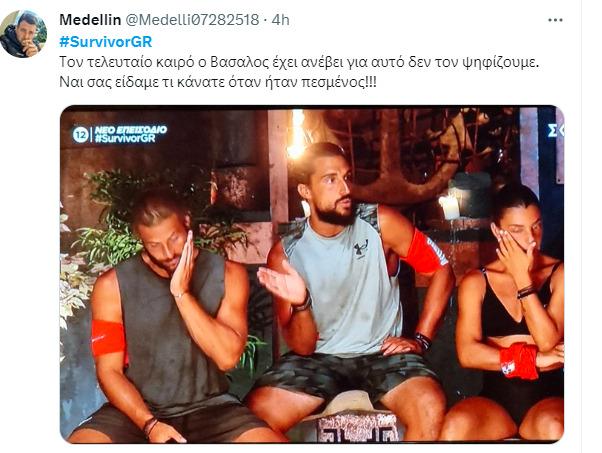Click the red armband on left man

pyautogui.click(x=108, y=337)
